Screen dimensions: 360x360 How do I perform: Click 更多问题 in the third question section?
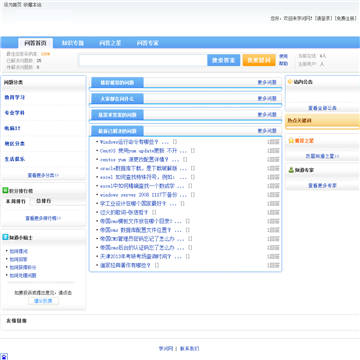[x=267, y=114]
